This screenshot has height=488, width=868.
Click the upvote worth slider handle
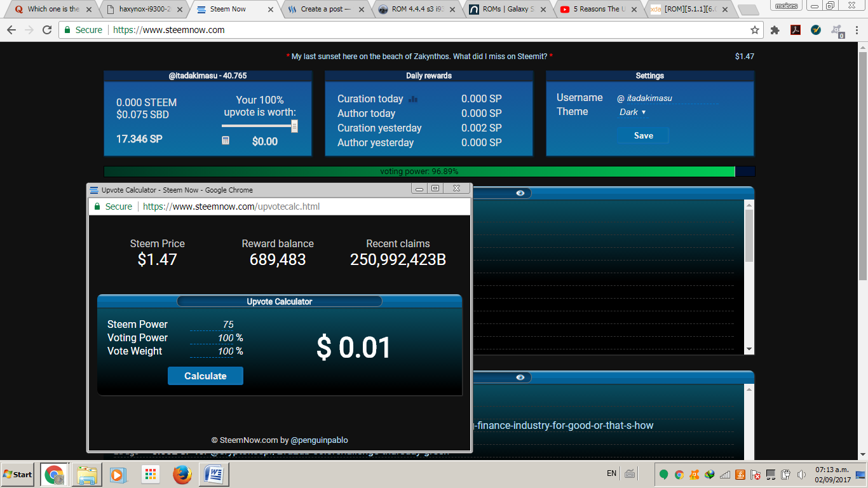[294, 126]
